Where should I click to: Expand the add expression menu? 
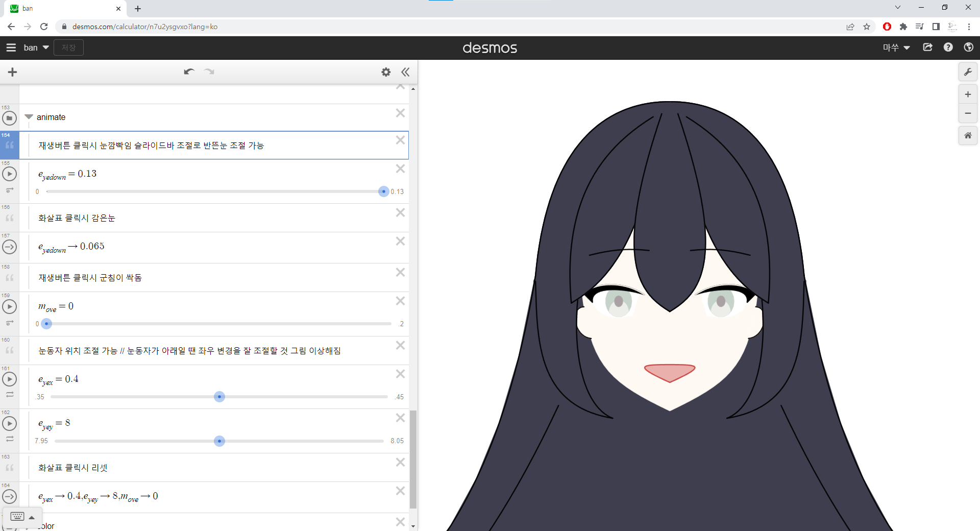[13, 72]
